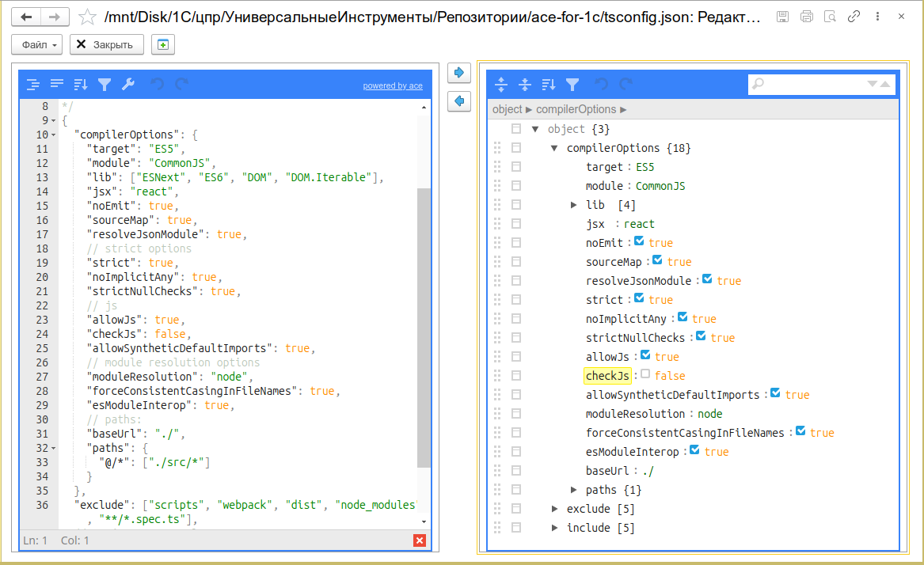
Task: Collapse the root object node
Action: click(535, 129)
